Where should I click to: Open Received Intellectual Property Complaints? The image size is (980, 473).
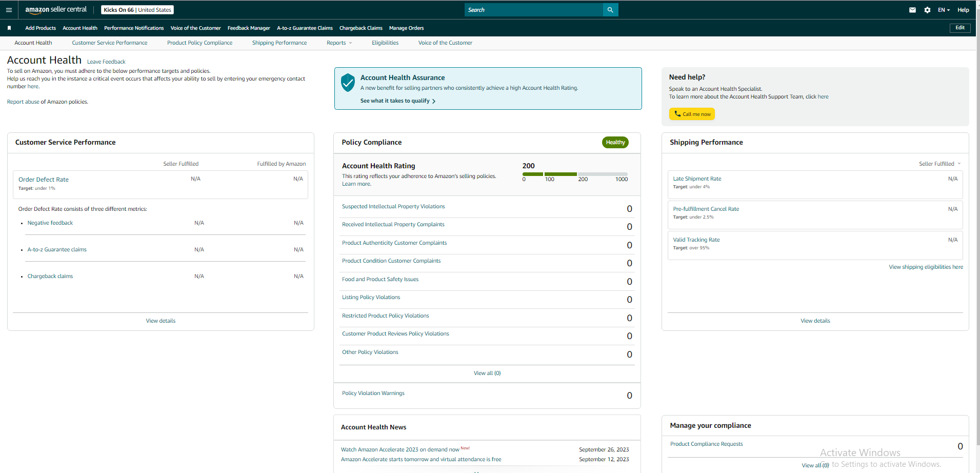(x=393, y=225)
